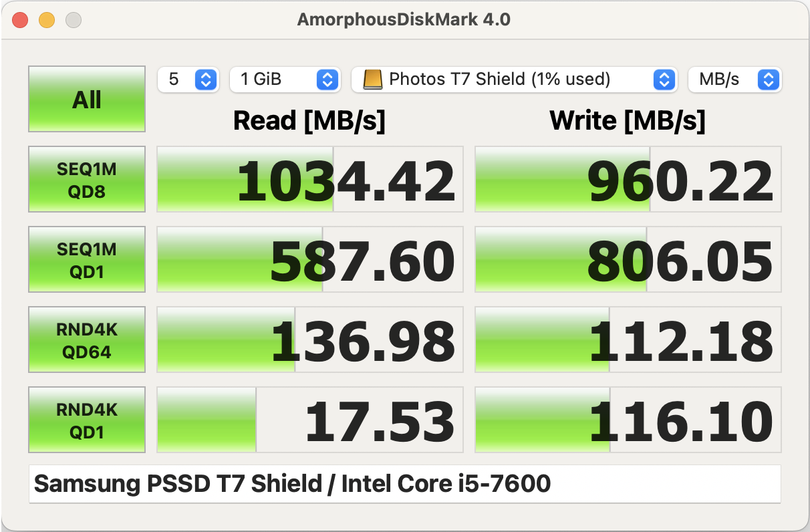This screenshot has width=810, height=532.
Task: Select the 806.05 write result bar
Action: pos(628,259)
